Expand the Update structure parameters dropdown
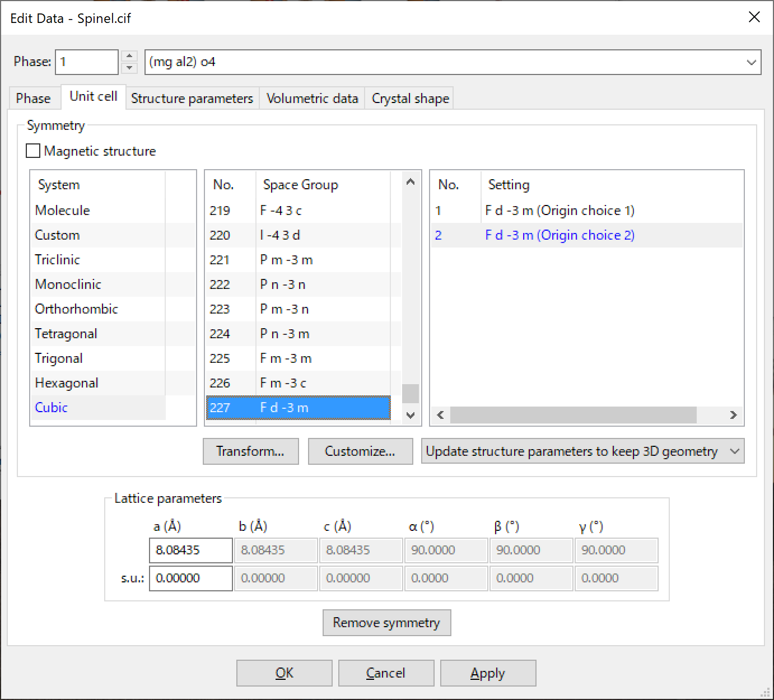Image resolution: width=774 pixels, height=700 pixels. point(735,451)
